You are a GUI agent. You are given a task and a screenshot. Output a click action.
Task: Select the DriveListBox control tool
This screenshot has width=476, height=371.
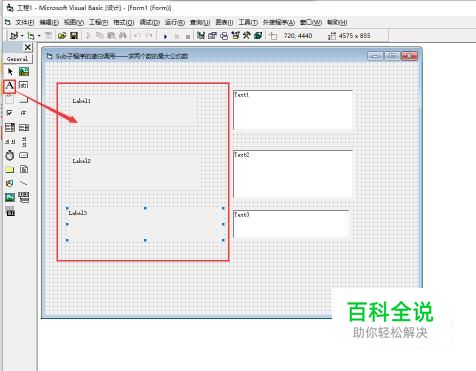(x=24, y=155)
